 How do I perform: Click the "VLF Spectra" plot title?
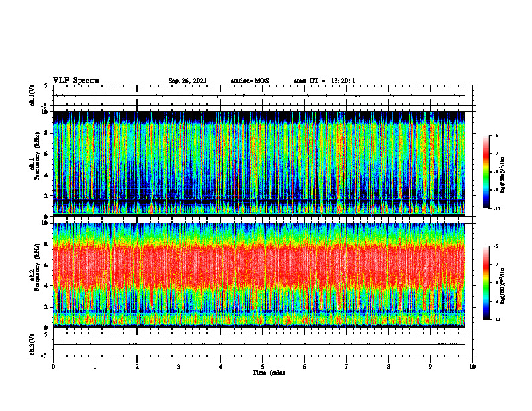coord(76,81)
